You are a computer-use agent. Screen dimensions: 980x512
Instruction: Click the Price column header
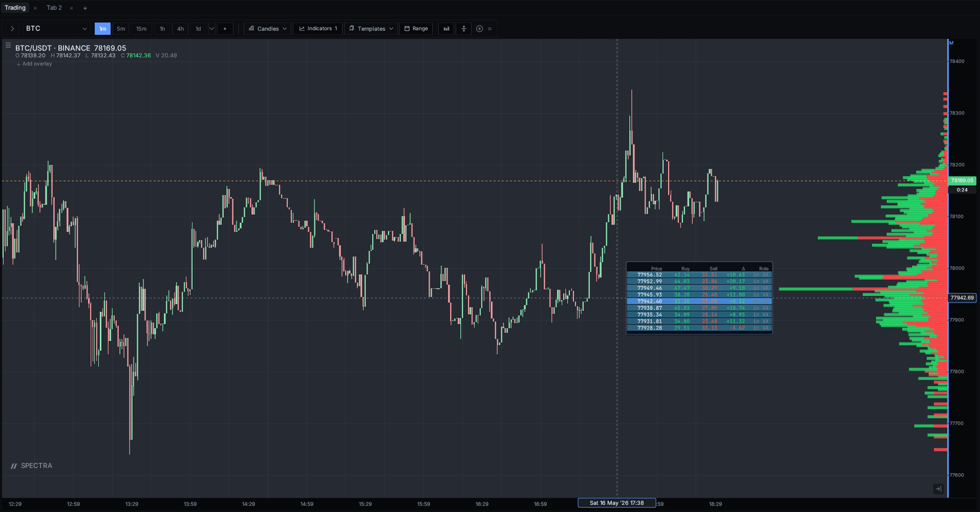point(656,269)
